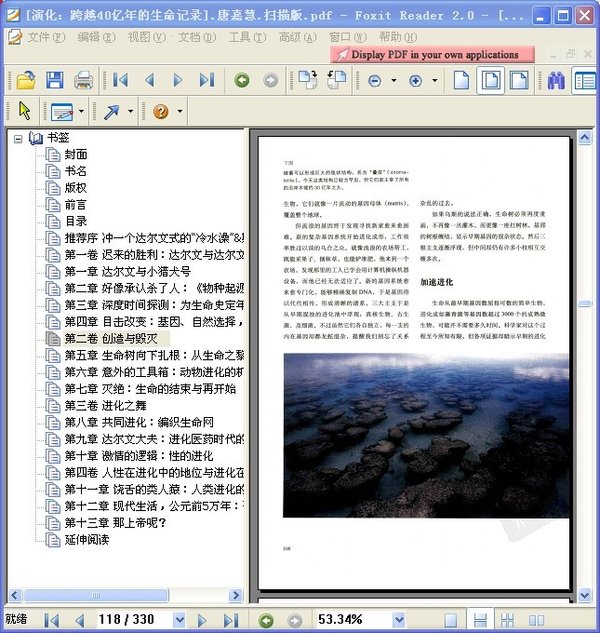Go to previous page in top toolbar
The width and height of the screenshot is (600, 633).
[x=149, y=80]
